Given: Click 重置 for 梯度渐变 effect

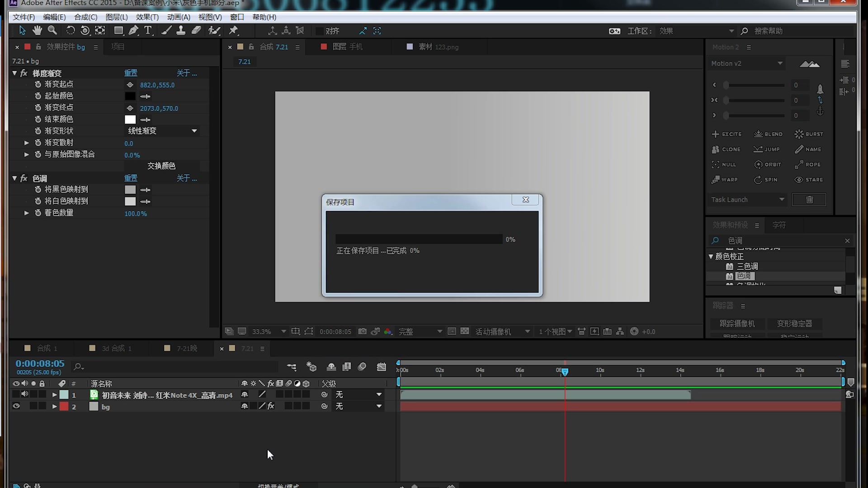Looking at the screenshot, I should pyautogui.click(x=131, y=73).
